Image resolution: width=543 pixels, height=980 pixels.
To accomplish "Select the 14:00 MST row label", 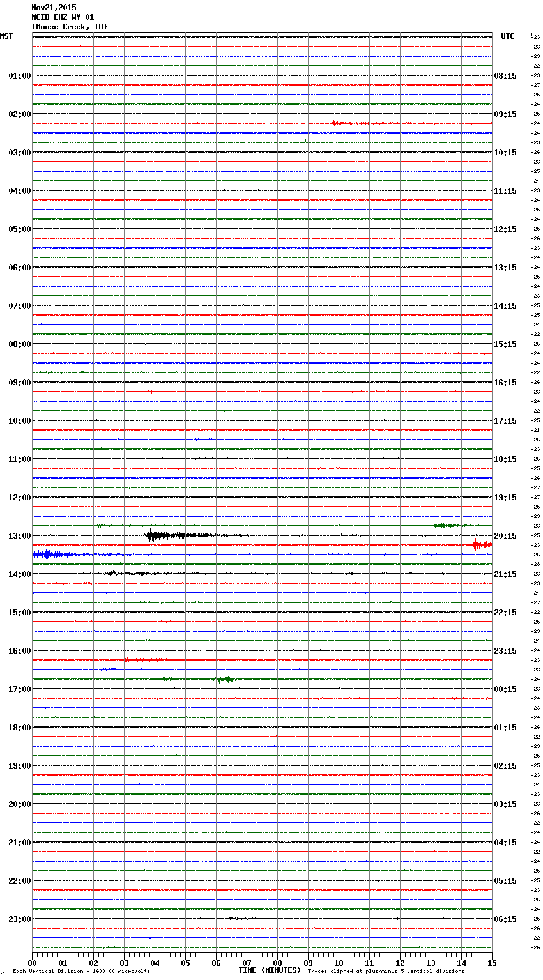I will [x=19, y=574].
